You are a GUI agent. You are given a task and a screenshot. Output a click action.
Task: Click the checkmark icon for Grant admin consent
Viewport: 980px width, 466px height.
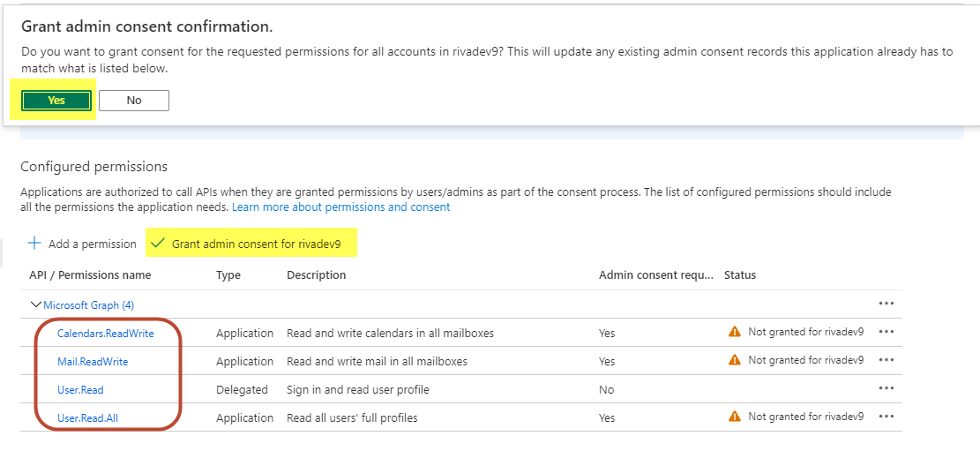(158, 243)
